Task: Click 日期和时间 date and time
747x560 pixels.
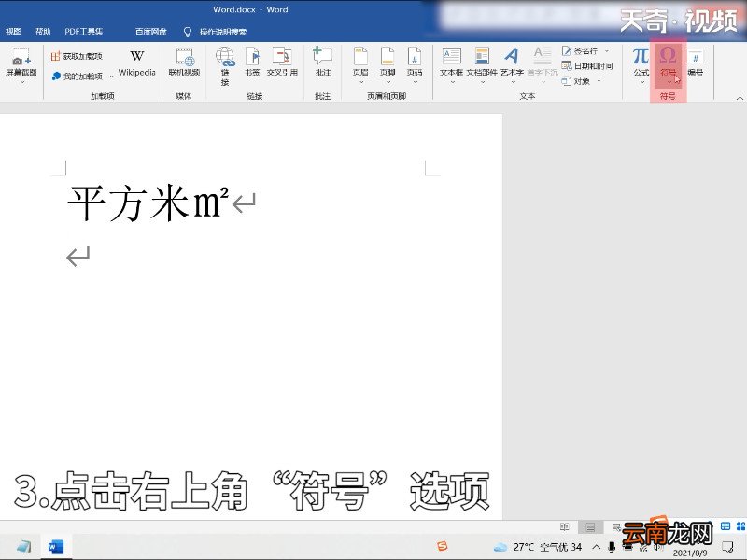Action: coord(587,66)
